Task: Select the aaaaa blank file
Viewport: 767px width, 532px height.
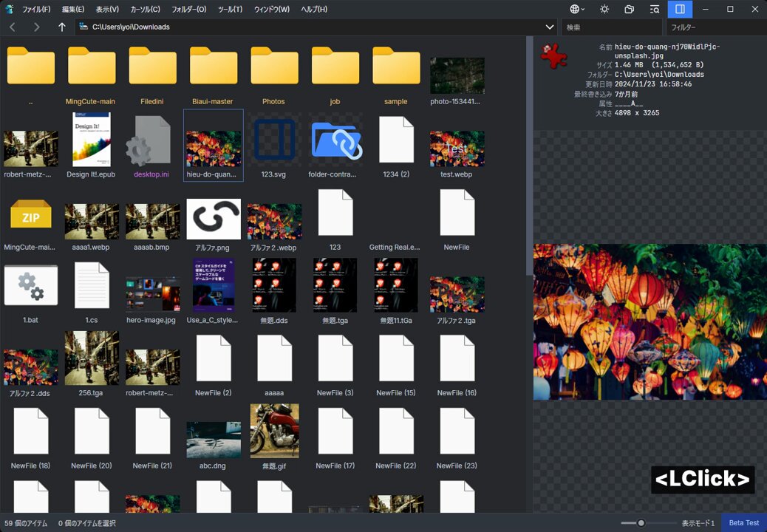Action: [x=274, y=365]
